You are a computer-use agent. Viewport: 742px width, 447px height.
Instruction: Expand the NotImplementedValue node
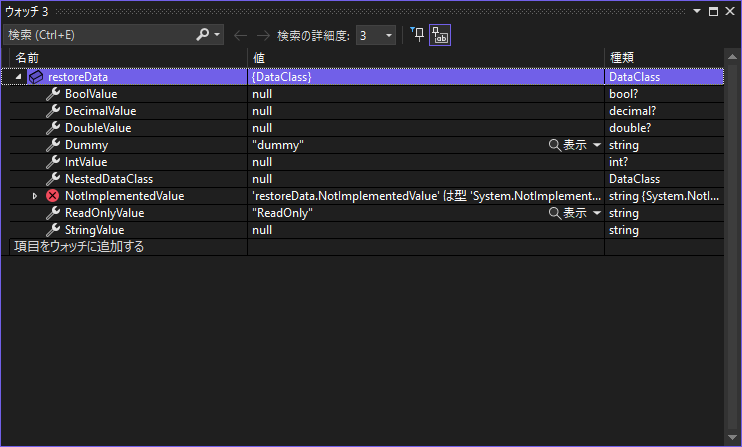click(35, 196)
